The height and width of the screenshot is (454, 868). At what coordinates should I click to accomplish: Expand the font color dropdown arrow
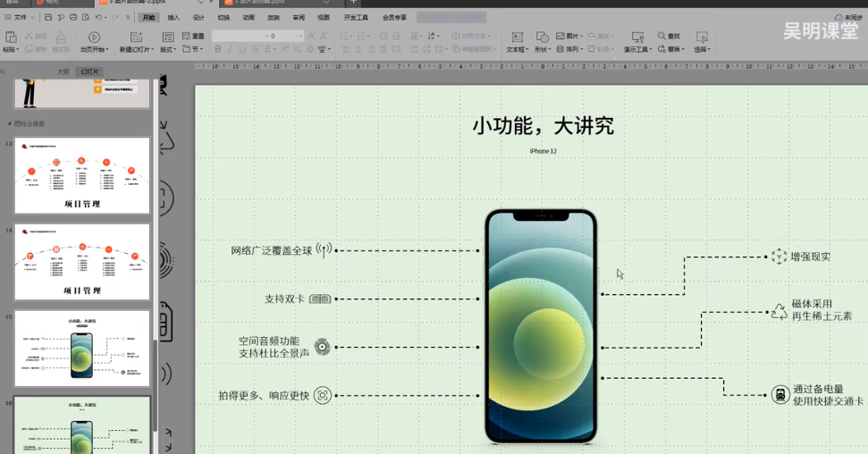[274, 50]
